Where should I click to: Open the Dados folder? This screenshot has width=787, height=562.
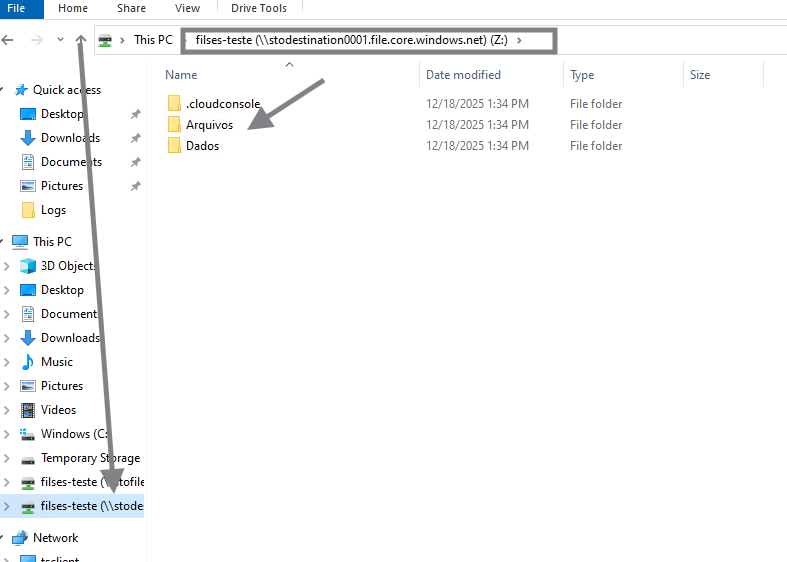point(202,146)
